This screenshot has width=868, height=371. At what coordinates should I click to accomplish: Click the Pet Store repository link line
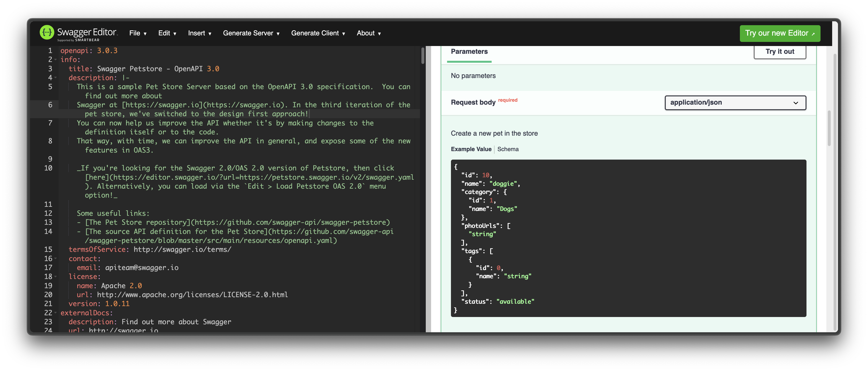point(233,222)
